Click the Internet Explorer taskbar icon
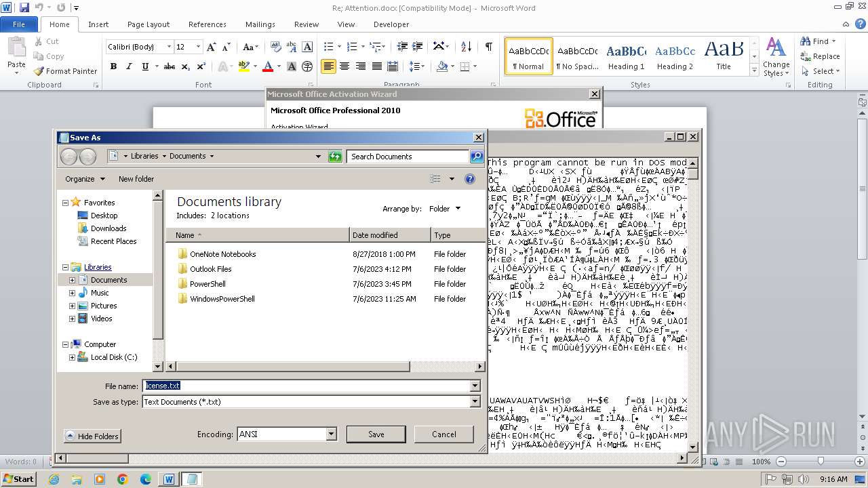868x488 pixels. click(x=54, y=479)
